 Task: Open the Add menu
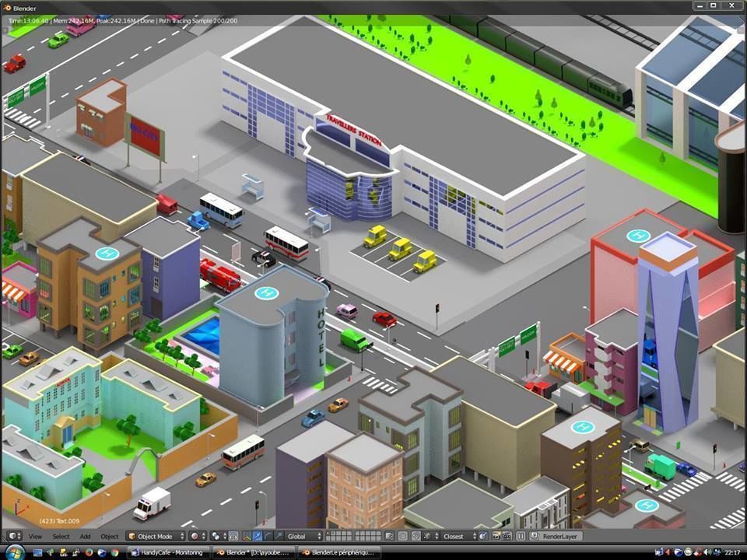coord(86,536)
